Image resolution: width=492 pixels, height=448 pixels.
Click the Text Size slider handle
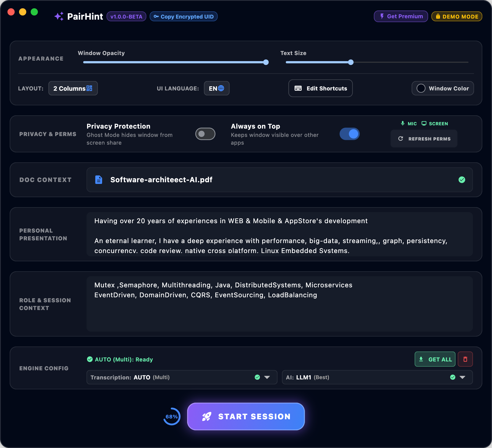coord(351,62)
